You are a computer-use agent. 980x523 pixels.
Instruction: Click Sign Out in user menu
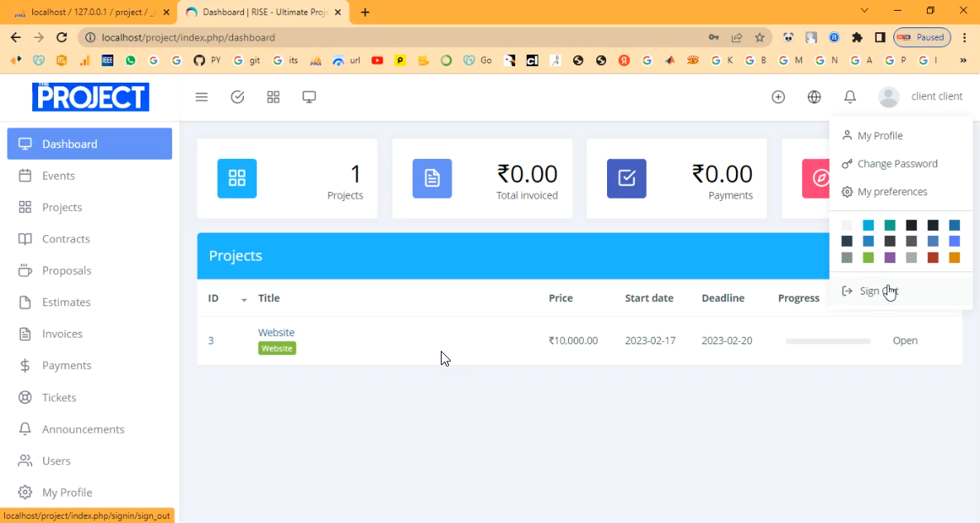pyautogui.click(x=878, y=291)
